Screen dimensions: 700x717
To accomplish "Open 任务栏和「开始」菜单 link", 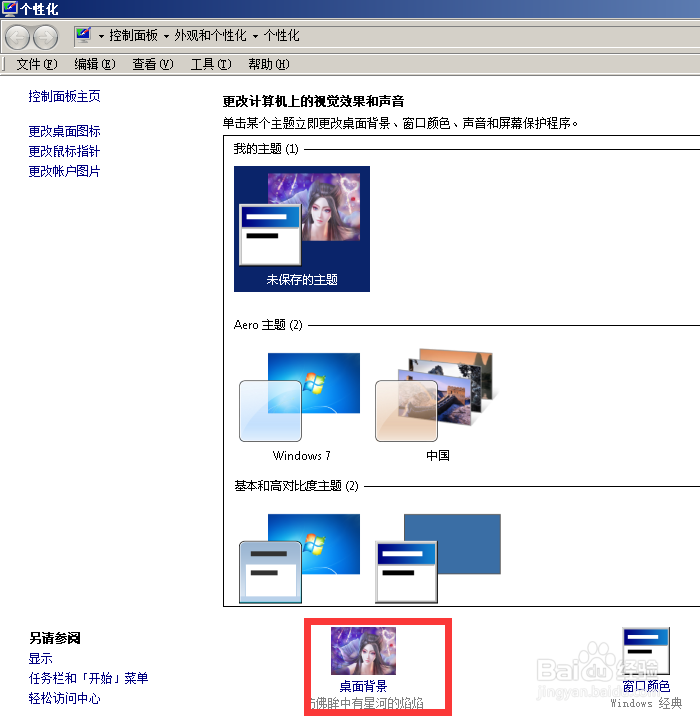I will (88, 678).
